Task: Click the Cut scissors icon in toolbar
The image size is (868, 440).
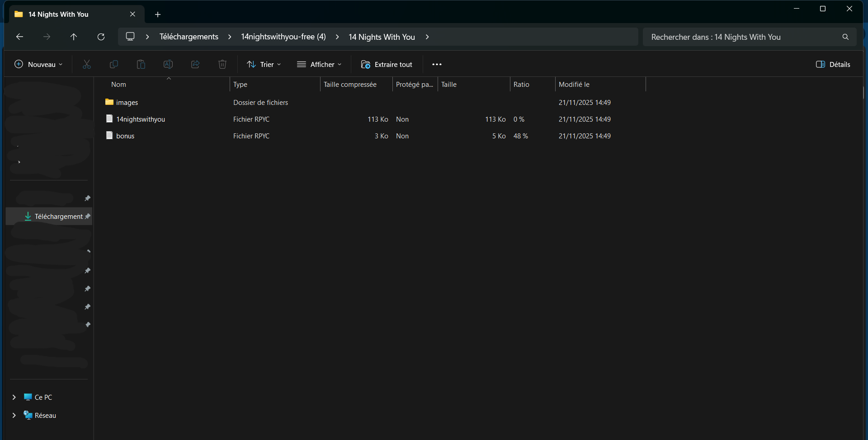Action: [x=87, y=64]
